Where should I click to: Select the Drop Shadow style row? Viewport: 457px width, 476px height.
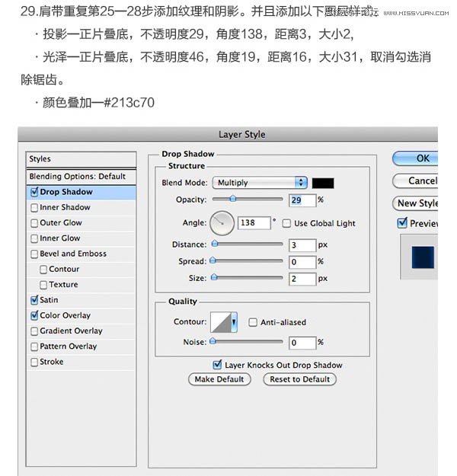pos(81,192)
